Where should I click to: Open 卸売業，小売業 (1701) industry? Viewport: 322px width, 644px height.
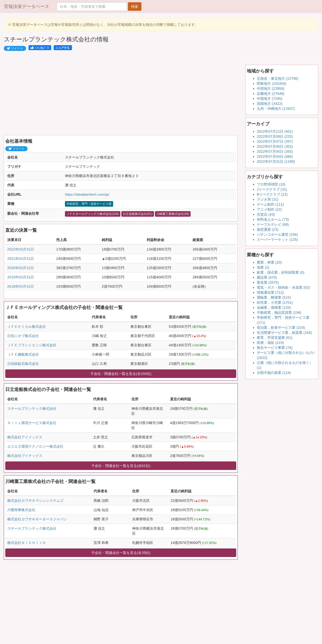(x=275, y=302)
